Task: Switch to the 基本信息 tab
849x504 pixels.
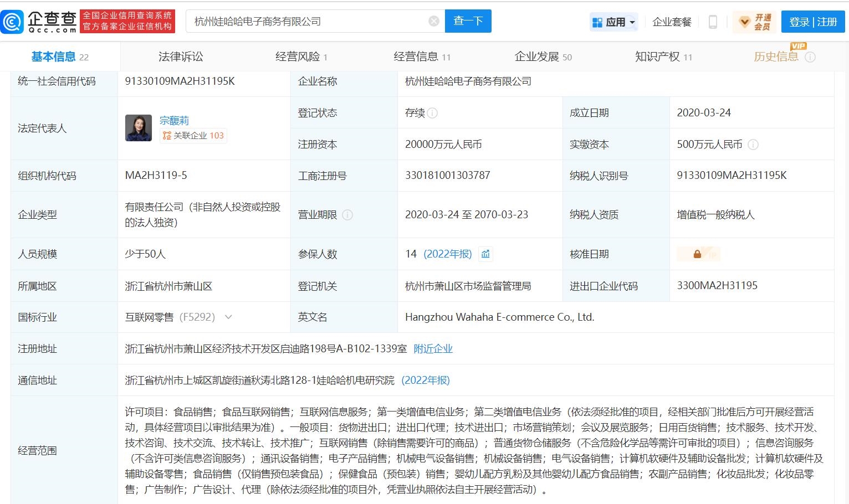Action: pos(60,56)
